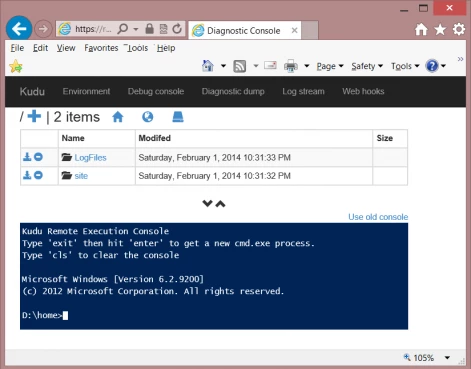
Task: Open the site folder link
Action: tap(81, 176)
